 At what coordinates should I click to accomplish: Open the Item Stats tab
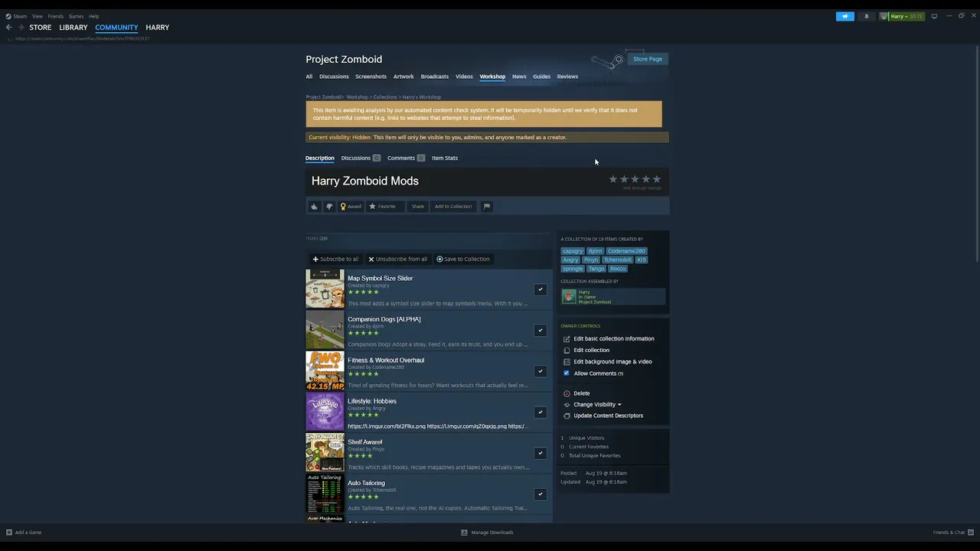tap(445, 158)
